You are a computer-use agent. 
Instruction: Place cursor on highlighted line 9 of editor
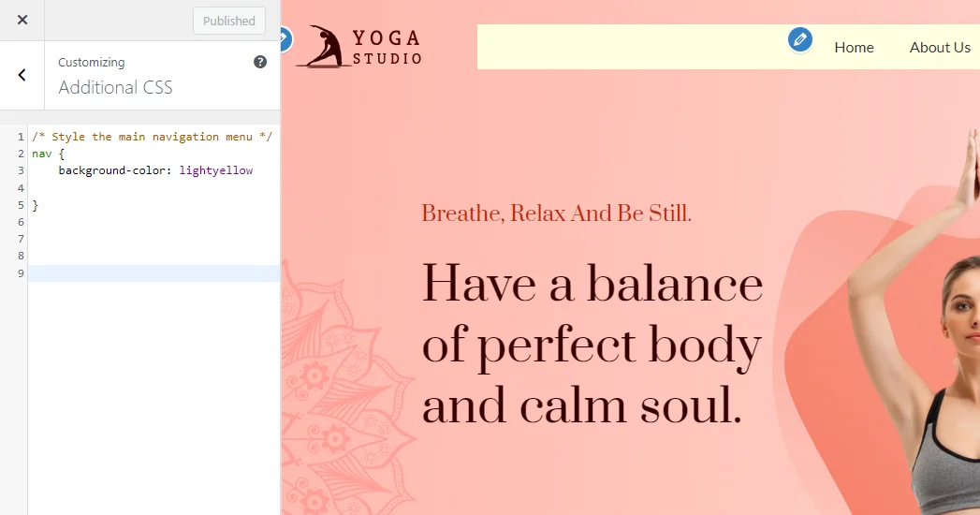click(150, 272)
